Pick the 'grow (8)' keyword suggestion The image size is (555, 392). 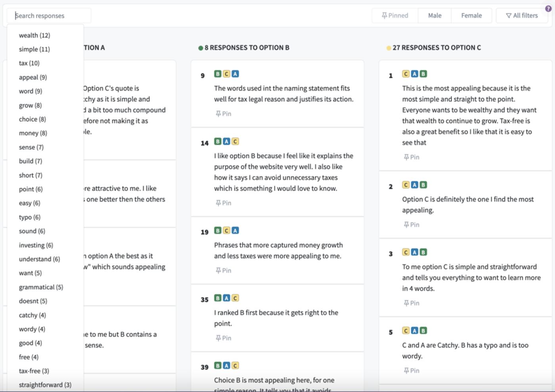pos(30,105)
